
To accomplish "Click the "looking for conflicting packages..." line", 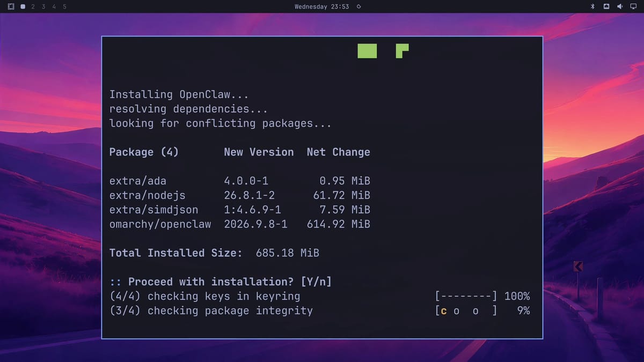I will coord(220,123).
